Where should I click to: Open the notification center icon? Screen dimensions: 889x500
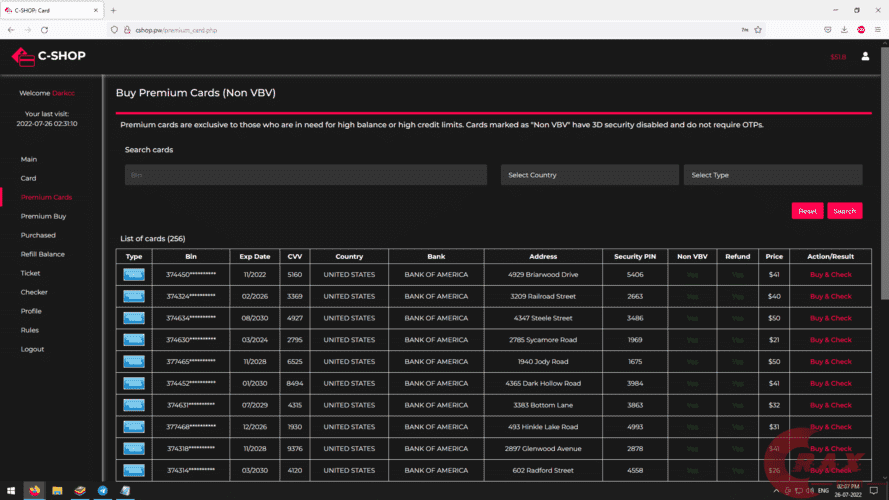click(x=874, y=490)
